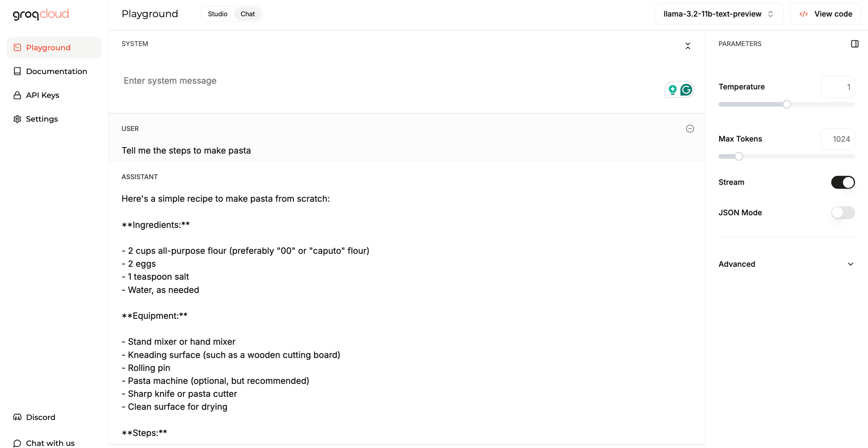
Task: Open API Keys page
Action: click(42, 95)
